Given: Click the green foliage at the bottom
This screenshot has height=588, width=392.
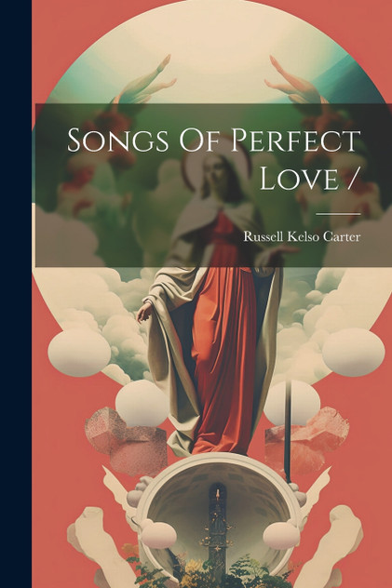Looking at the screenshot, I should (214, 572).
